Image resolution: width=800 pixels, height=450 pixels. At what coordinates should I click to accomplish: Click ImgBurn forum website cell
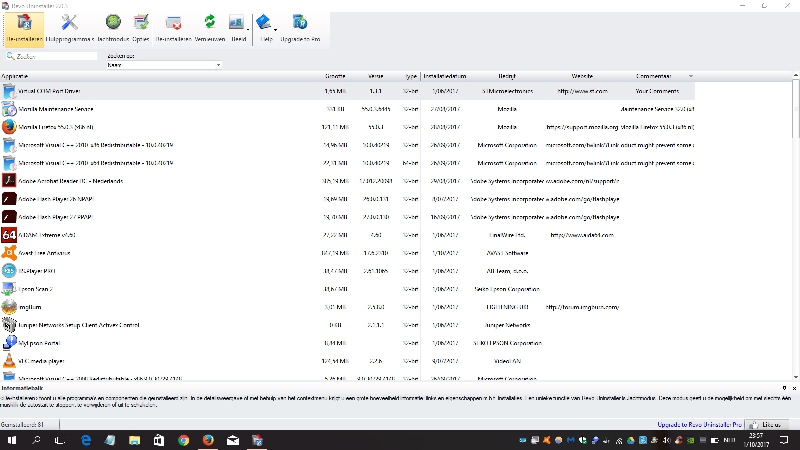(582, 307)
